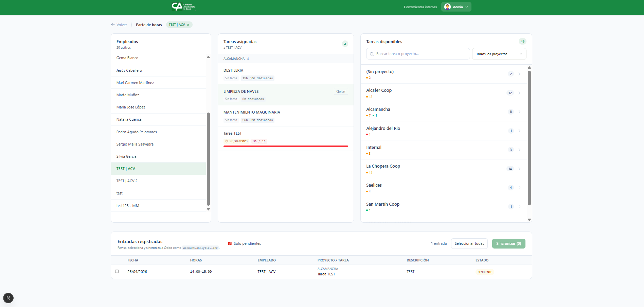The width and height of the screenshot is (644, 307).
Task: Expand the La Chopera Coop project
Action: point(383,166)
